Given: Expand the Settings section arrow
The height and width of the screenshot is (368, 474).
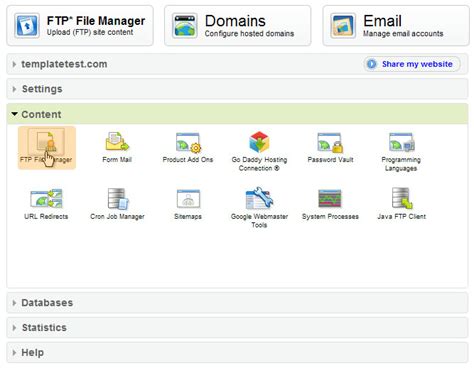Looking at the screenshot, I should [x=14, y=89].
